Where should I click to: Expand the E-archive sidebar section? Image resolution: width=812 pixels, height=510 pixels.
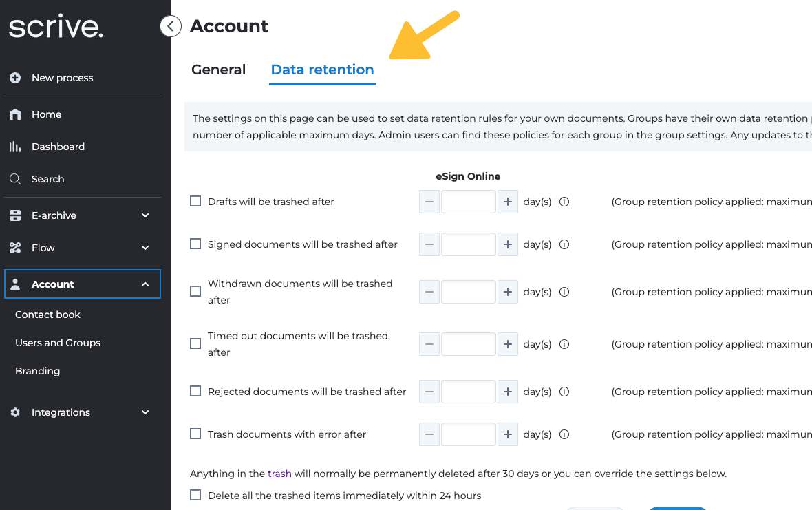point(145,215)
